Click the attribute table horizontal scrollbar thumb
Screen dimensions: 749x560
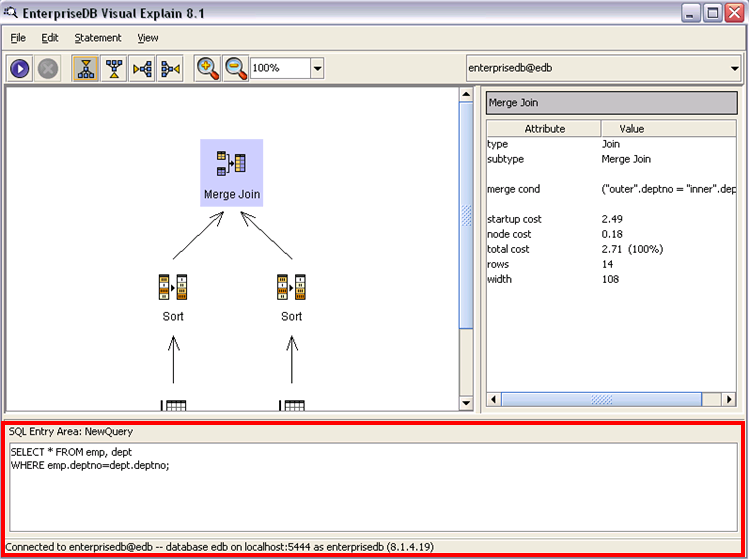(x=601, y=399)
